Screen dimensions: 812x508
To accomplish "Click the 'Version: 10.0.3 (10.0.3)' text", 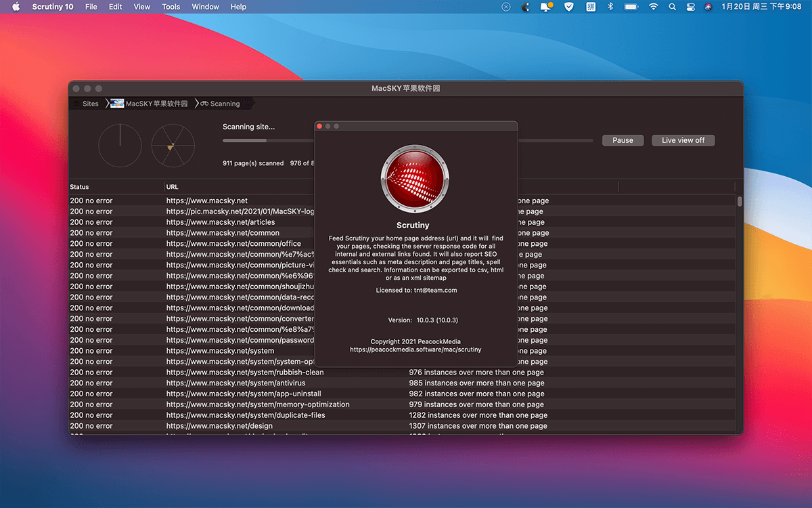I will [423, 320].
